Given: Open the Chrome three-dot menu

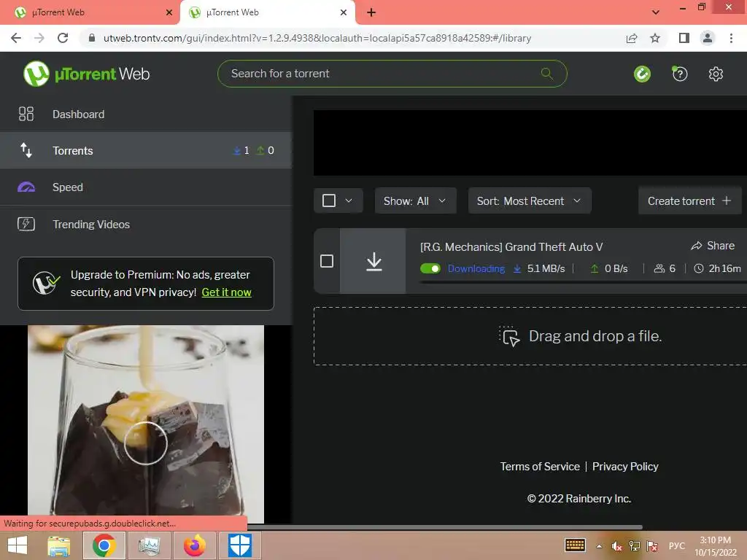Looking at the screenshot, I should pyautogui.click(x=731, y=38).
